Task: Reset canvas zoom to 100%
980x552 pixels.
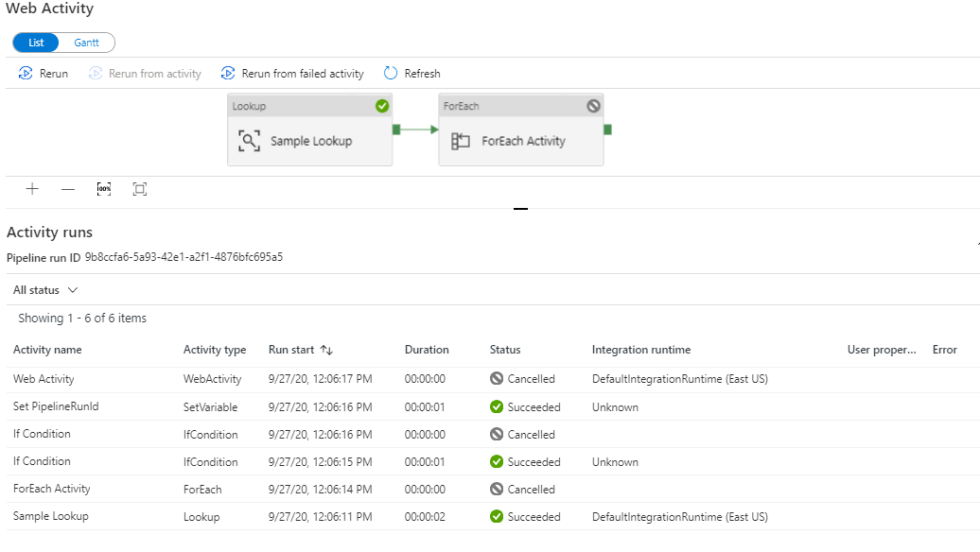Action: [x=104, y=189]
